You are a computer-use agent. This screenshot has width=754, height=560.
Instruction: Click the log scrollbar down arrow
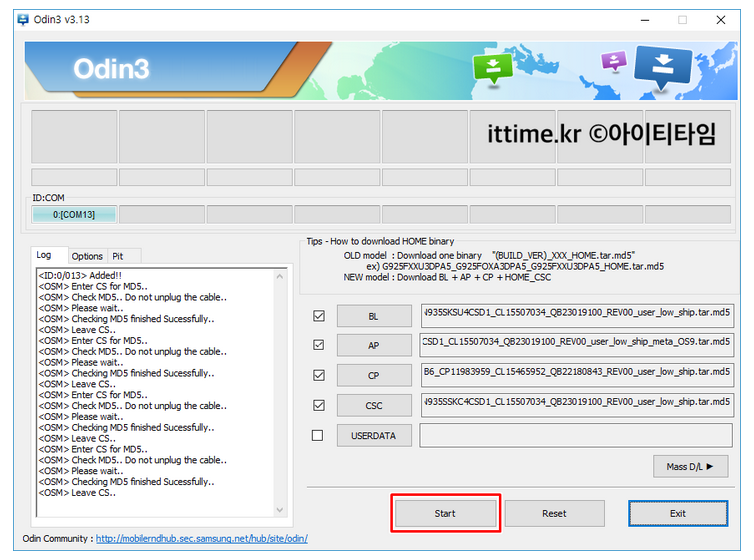click(280, 510)
